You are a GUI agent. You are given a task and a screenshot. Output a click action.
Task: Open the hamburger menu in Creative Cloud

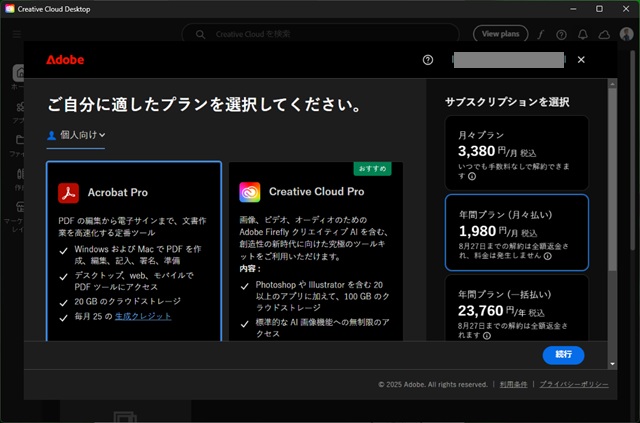click(17, 34)
